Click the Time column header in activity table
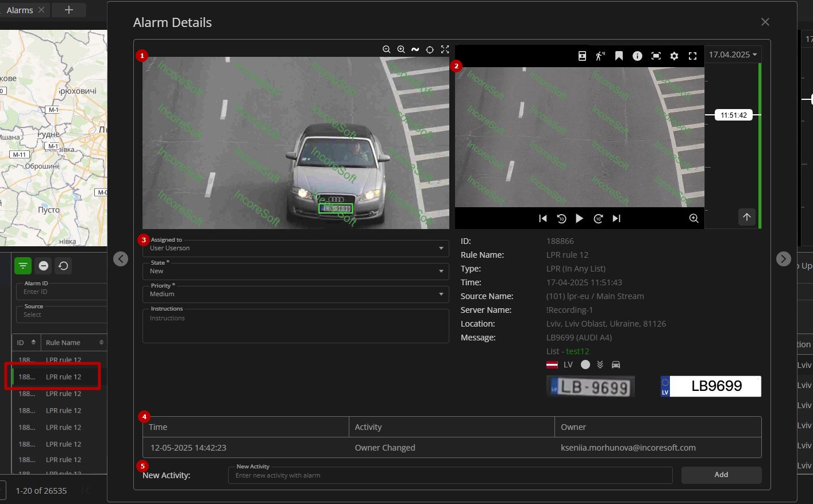Screen dimensions: 813x504 [246, 427]
